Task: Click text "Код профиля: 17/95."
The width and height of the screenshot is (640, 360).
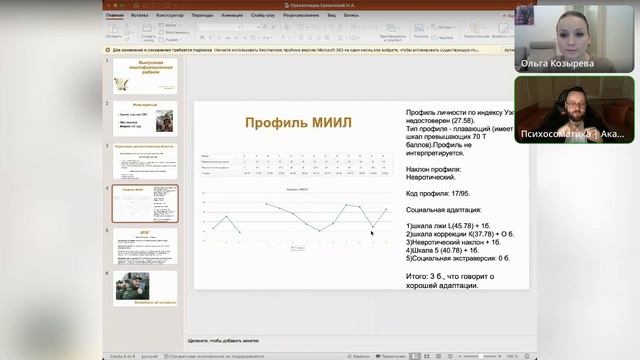Action: (x=438, y=193)
